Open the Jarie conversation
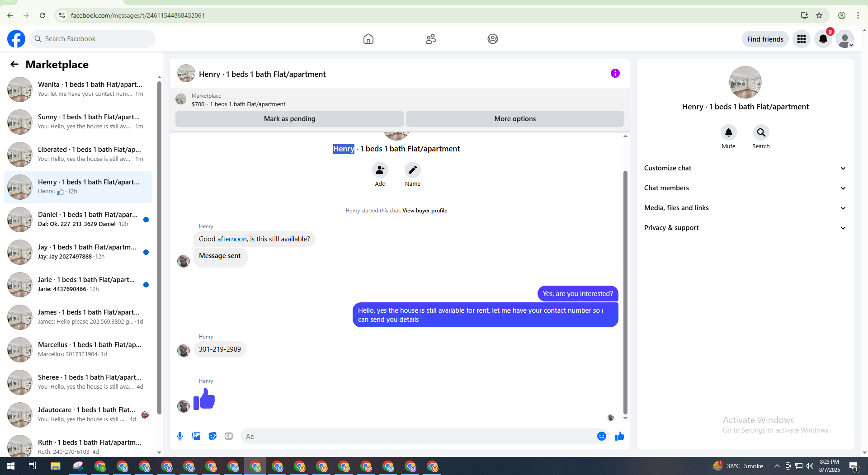868x475 pixels. [x=78, y=285]
